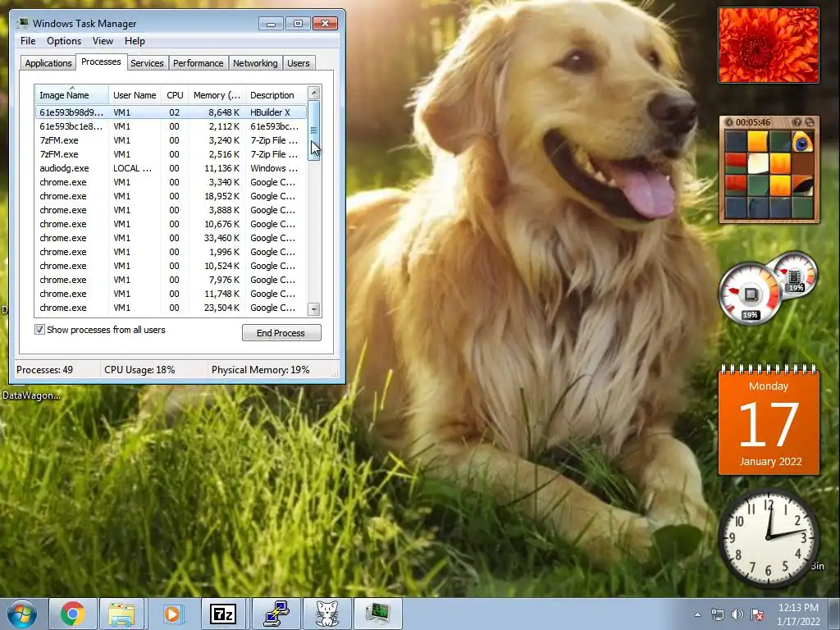
Task: Select chrome.exe row with 33,460 K memory
Action: (171, 238)
